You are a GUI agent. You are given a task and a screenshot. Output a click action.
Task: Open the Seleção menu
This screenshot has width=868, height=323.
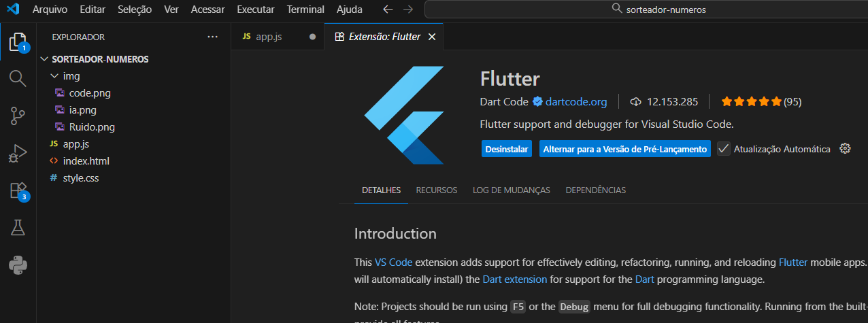tap(135, 10)
